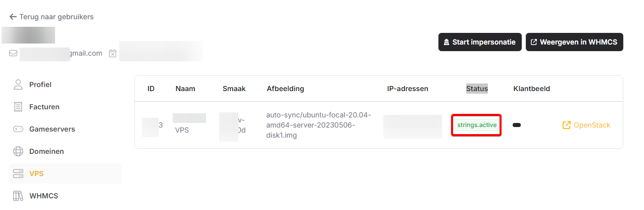Click the Facturen receipt icon
The width and height of the screenshot is (644, 210).
coord(18,107)
